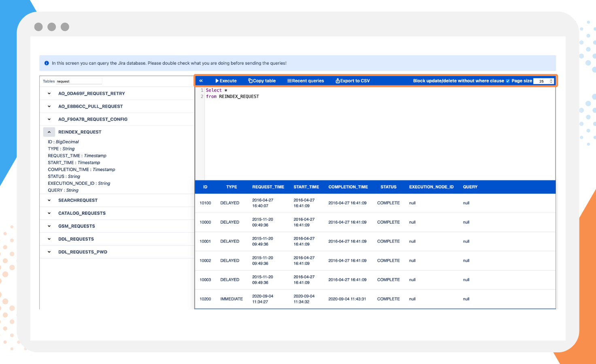Click column 'START_TIME : Timestamp'
The image size is (596, 364).
(74, 163)
